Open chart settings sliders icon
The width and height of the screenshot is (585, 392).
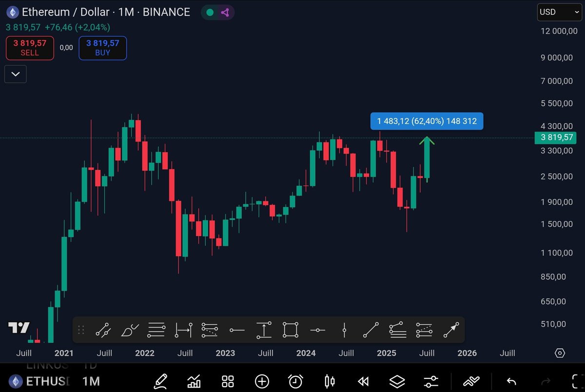(x=431, y=381)
